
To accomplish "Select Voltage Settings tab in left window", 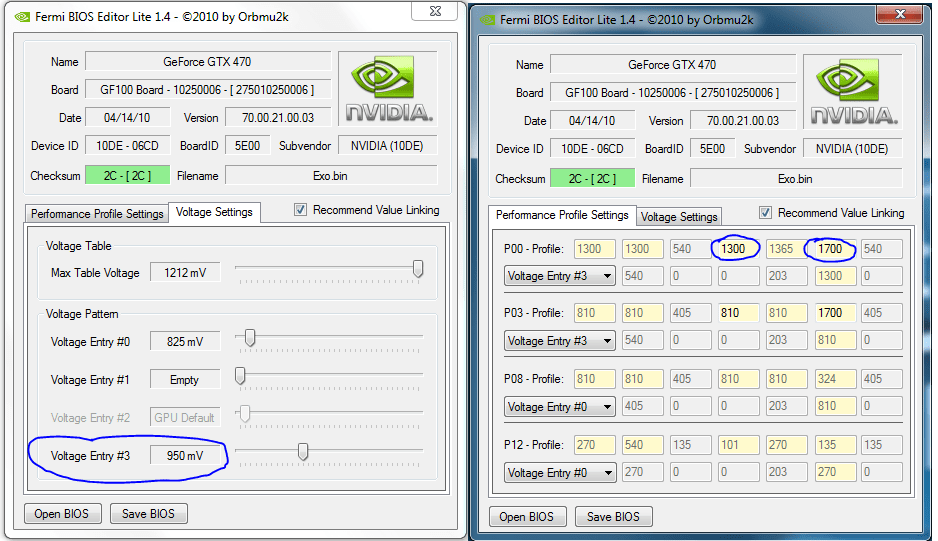I will tap(214, 212).
